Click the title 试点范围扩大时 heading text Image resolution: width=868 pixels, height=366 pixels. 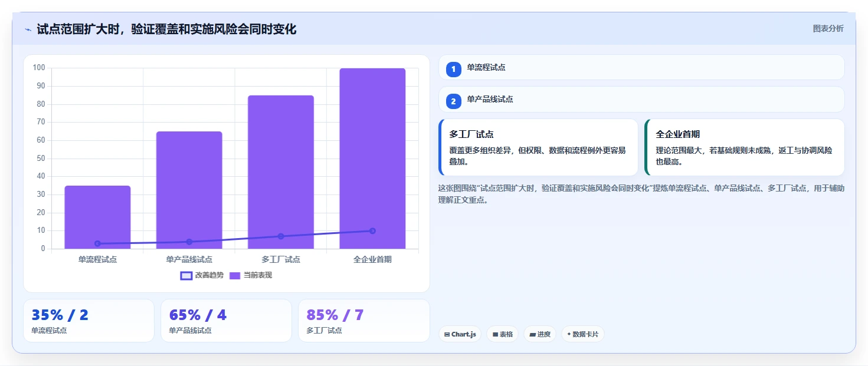166,29
